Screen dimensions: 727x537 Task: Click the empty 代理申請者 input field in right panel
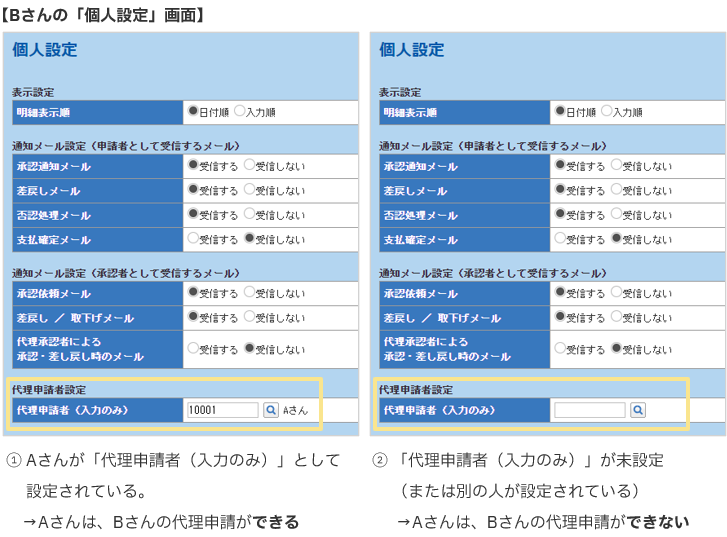(x=589, y=410)
